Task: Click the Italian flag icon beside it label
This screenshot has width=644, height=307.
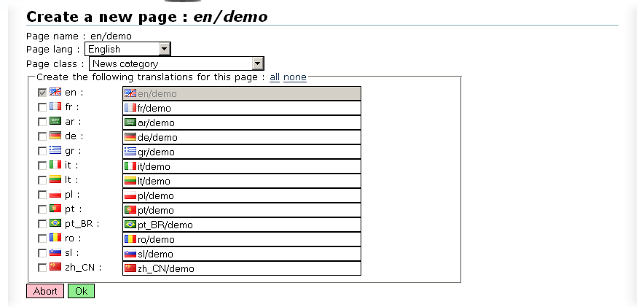Action: coord(55,165)
